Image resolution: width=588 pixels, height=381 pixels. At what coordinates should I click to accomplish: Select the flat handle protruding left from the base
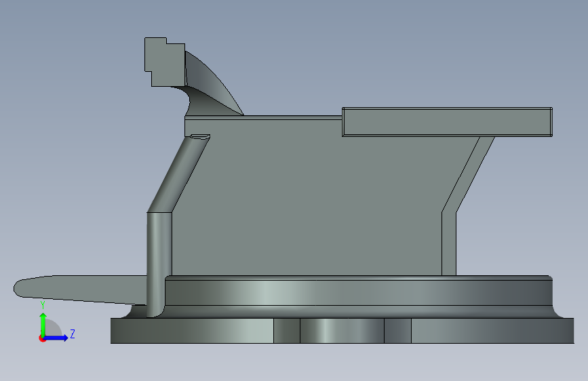tap(81, 289)
